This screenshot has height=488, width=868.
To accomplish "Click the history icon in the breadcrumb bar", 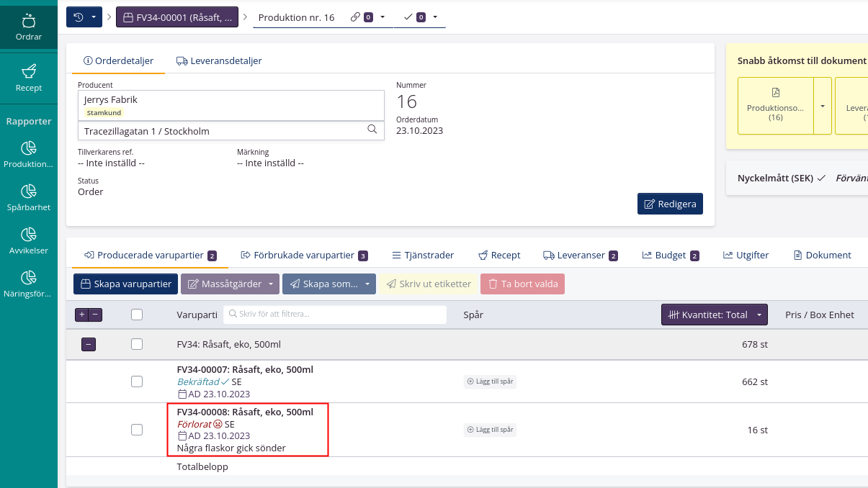I will pyautogui.click(x=81, y=16).
